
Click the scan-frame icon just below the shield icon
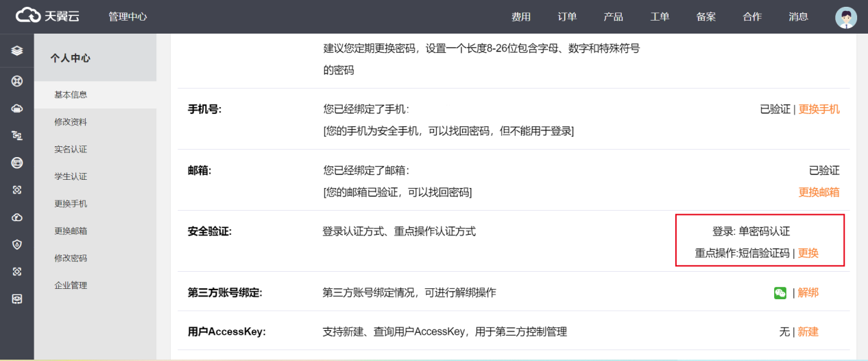17,272
